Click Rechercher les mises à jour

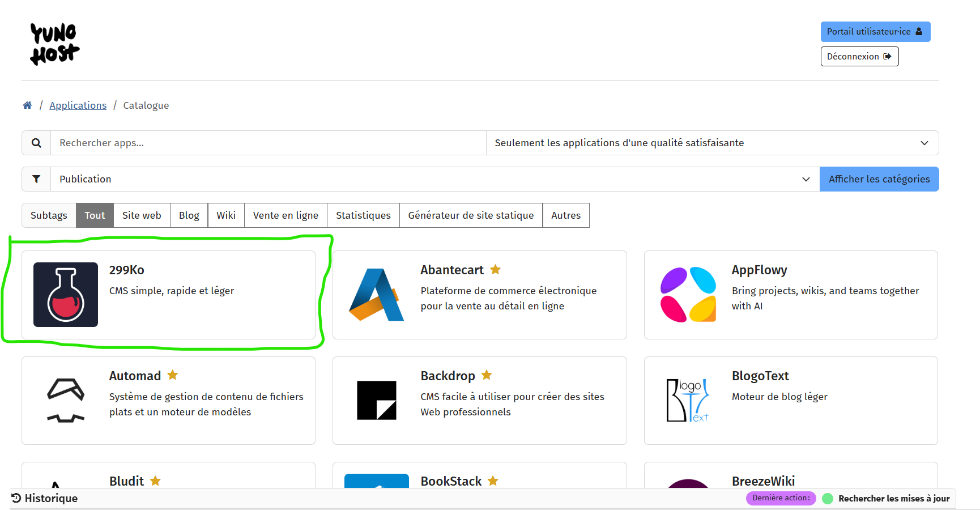[x=894, y=499]
